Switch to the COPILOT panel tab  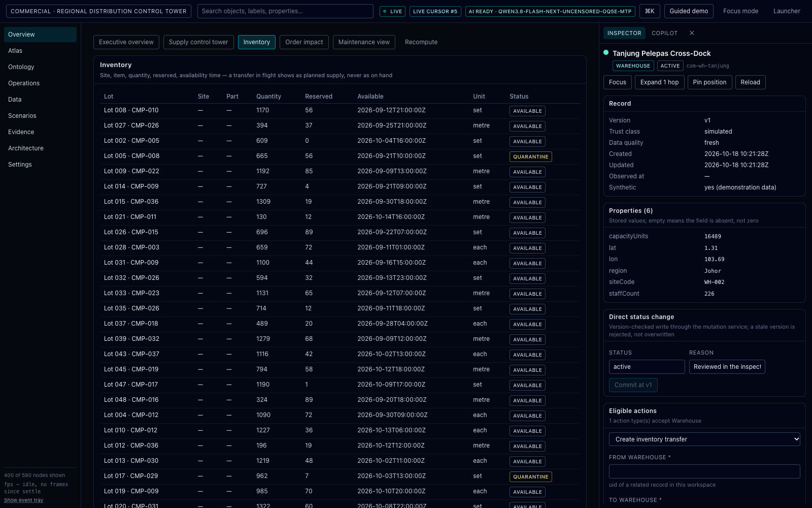pos(665,33)
